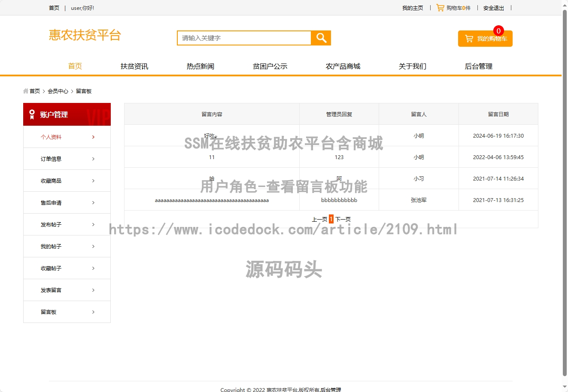Click the reply cell 123
568x392 pixels.
pos(339,157)
